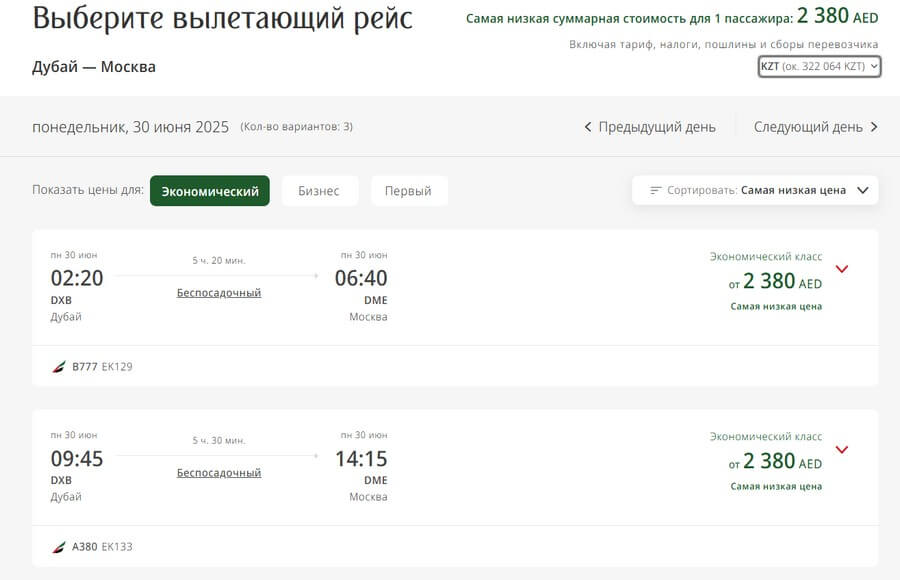The width and height of the screenshot is (900, 580).
Task: Click the left arrow for previous day
Action: pos(588,127)
